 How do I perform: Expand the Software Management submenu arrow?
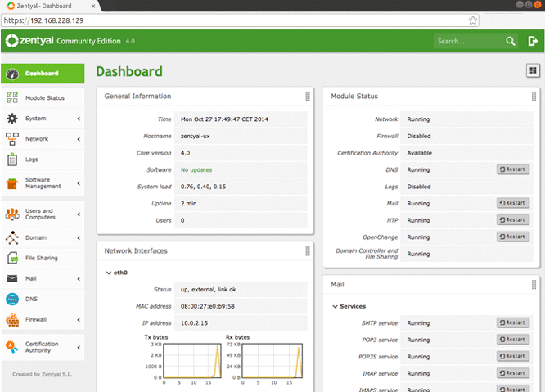coord(79,183)
